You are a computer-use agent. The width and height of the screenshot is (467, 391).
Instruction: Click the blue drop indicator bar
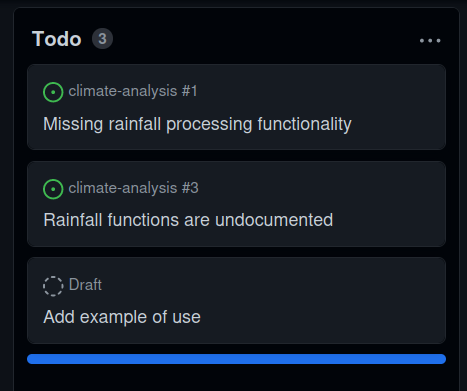pos(236,359)
